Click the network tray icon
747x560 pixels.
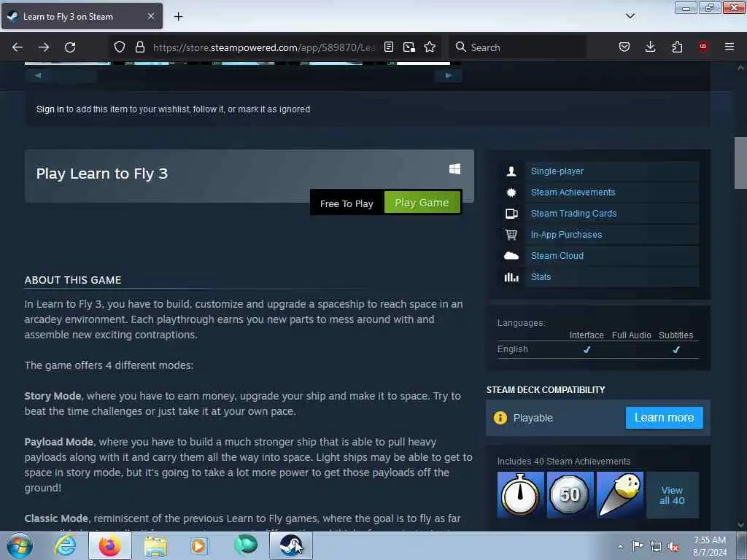click(x=656, y=546)
